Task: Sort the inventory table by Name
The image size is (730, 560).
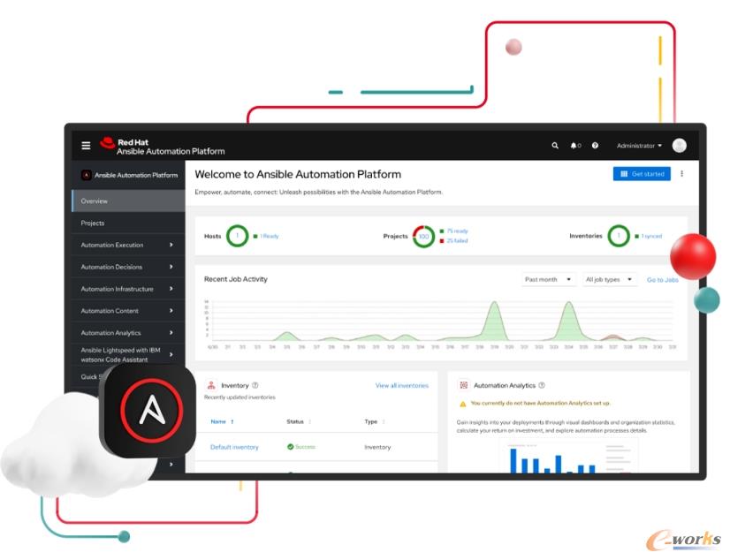Action: click(x=222, y=421)
